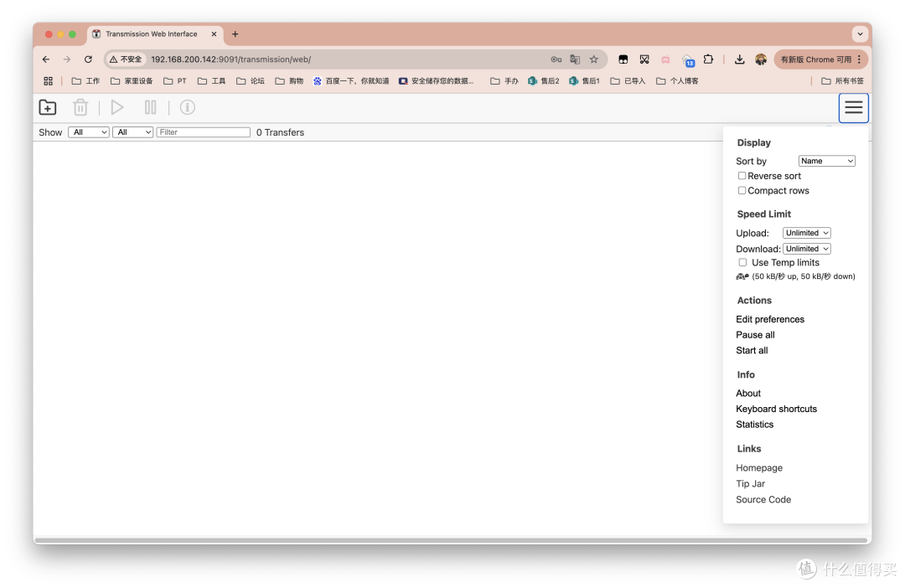This screenshot has width=905, height=588.
Task: Pause torrents with the pause icon
Action: click(x=151, y=107)
